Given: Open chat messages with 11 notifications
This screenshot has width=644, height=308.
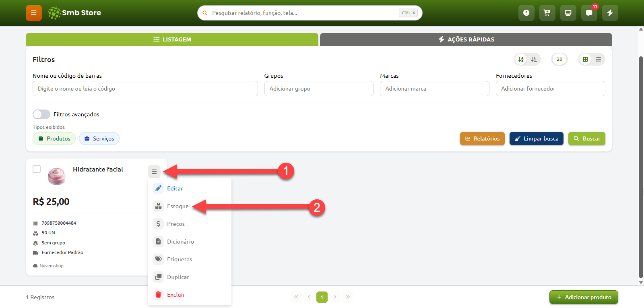Looking at the screenshot, I should pos(589,13).
